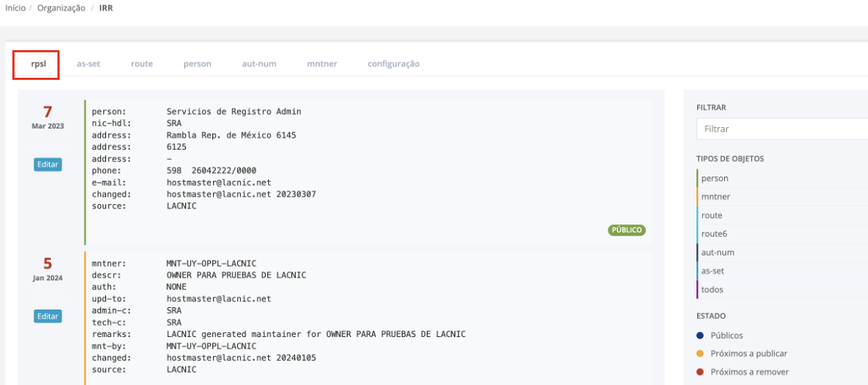
Task: Go to the aut-num tab
Action: click(259, 64)
